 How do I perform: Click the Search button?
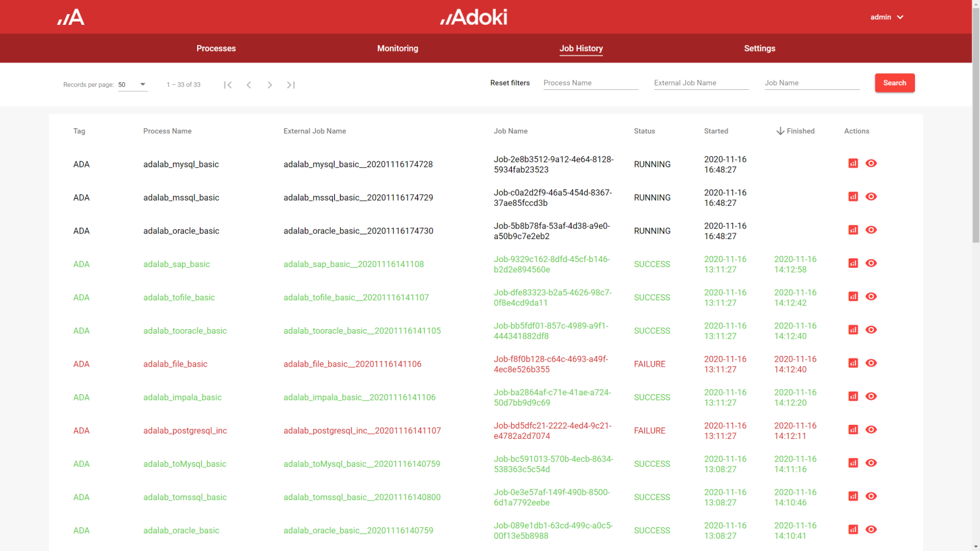(895, 83)
